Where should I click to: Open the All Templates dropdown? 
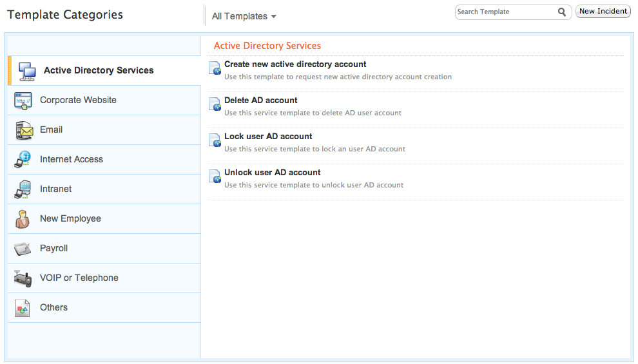[244, 16]
